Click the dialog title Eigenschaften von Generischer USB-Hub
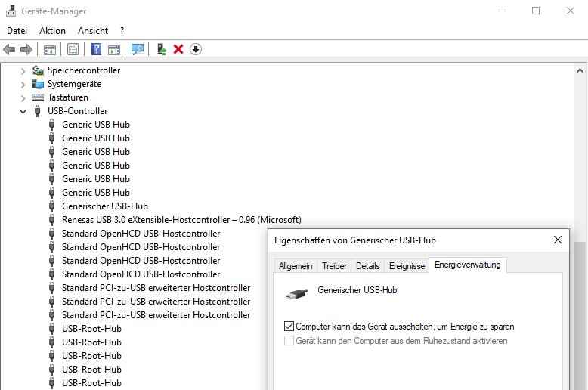This screenshot has width=588, height=390. click(x=355, y=240)
